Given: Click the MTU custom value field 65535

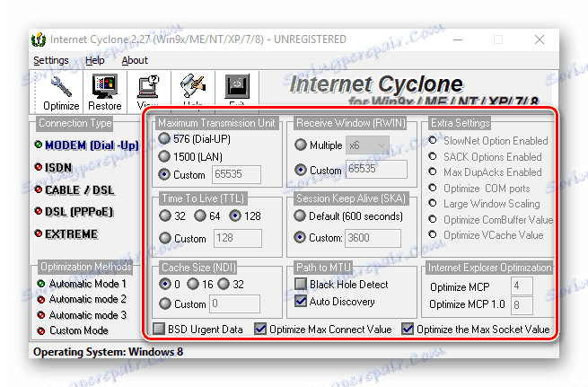Looking at the screenshot, I should pyautogui.click(x=236, y=174).
